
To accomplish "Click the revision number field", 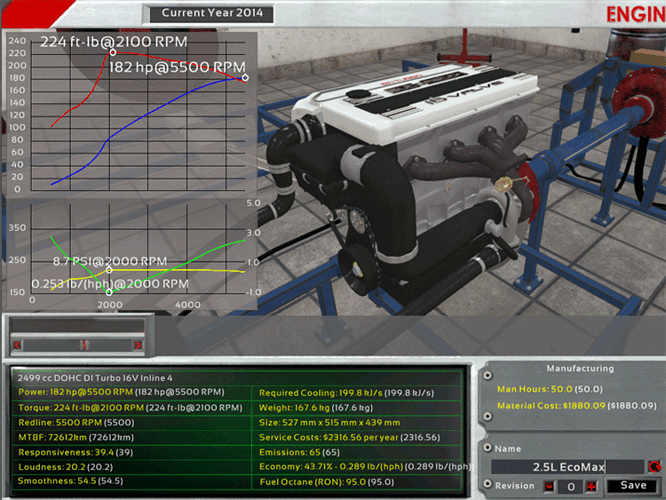I will (x=570, y=485).
